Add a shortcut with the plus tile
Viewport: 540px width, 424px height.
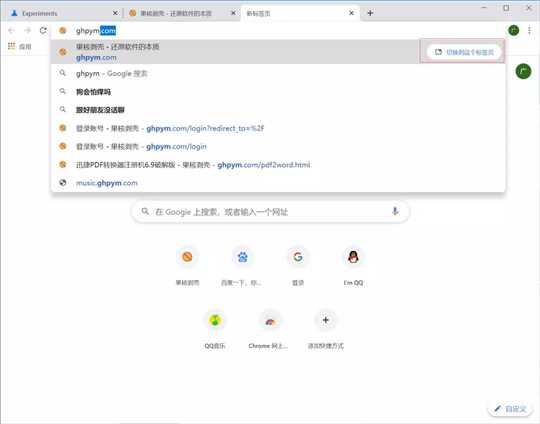point(325,320)
